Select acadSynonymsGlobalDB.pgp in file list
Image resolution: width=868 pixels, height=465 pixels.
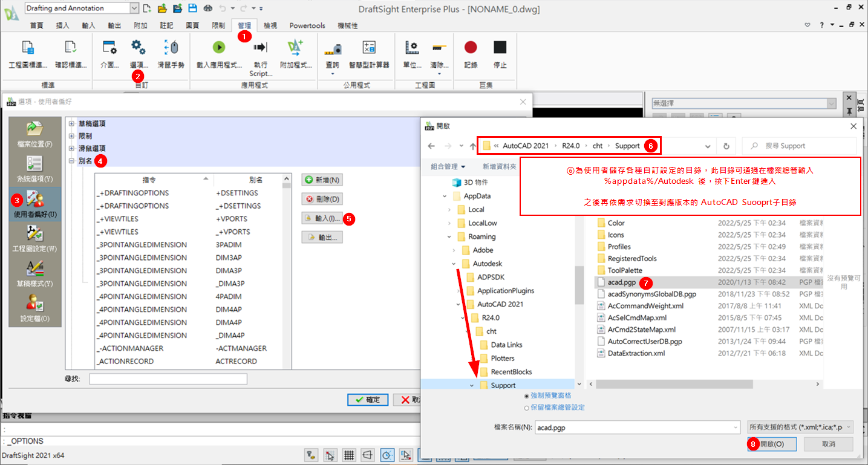[652, 294]
